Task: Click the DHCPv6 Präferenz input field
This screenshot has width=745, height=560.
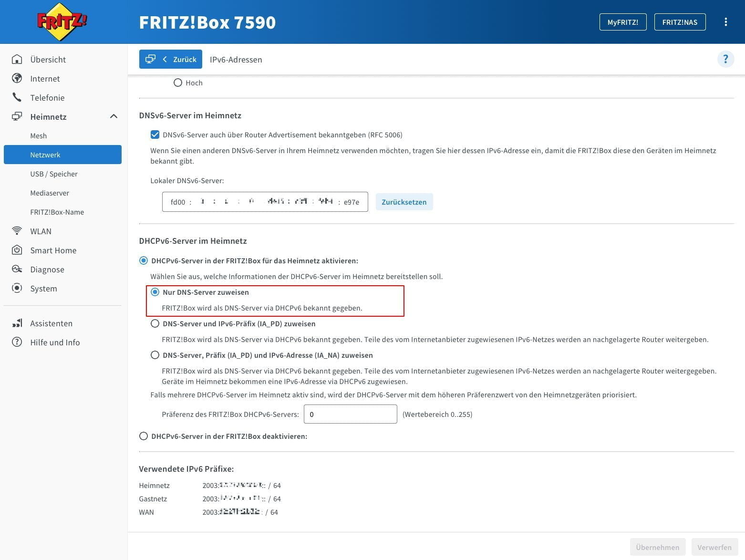Action: (351, 414)
